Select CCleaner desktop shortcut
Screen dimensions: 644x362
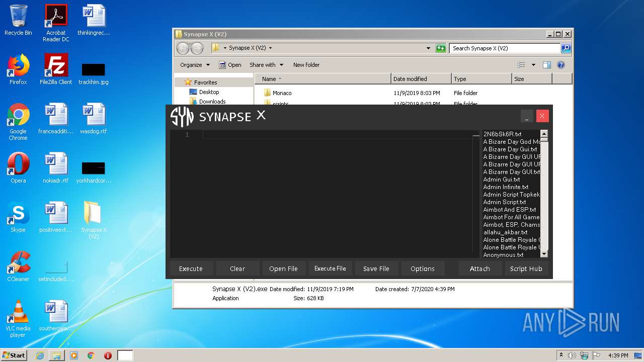click(x=18, y=266)
